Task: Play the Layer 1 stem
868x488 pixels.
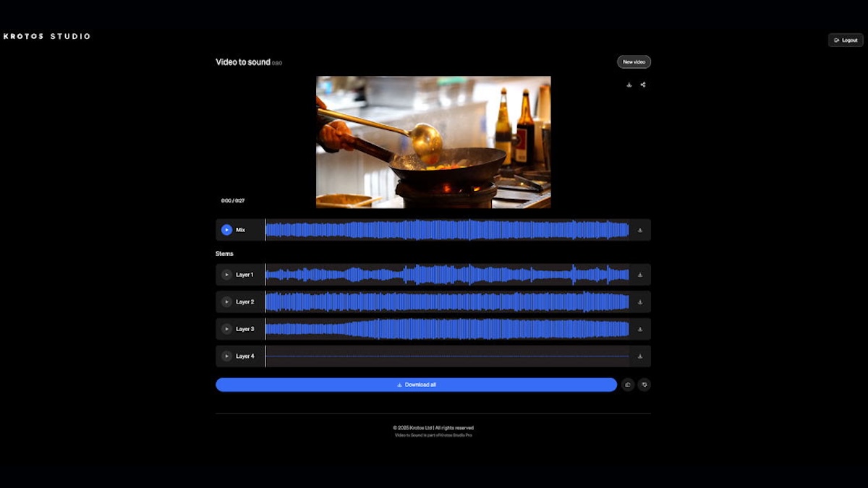Action: (x=225, y=275)
